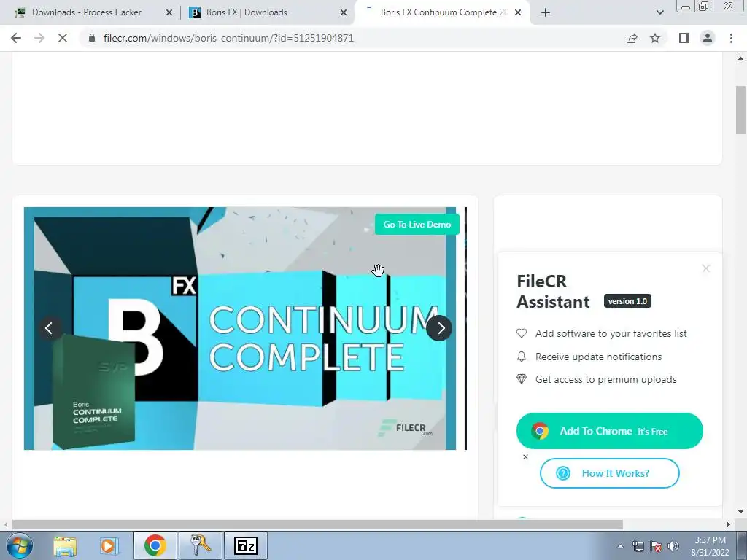Screen dimensions: 747x560
Task: Click 'Receive update notifications' text
Action: 598,357
